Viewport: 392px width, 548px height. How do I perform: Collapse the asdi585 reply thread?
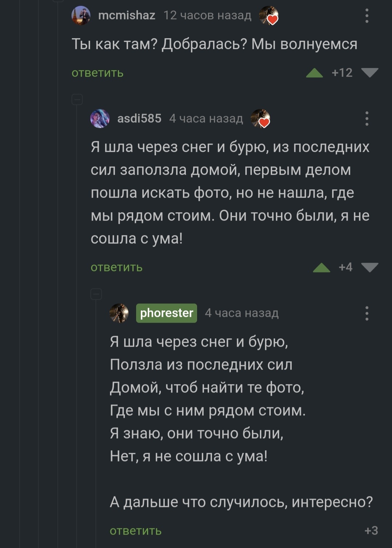pos(77,99)
